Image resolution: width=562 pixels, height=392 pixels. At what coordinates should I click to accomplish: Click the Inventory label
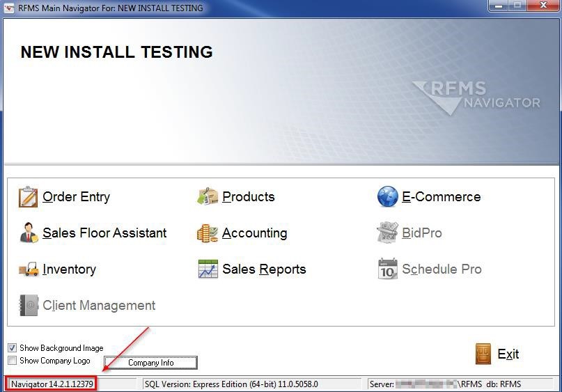(x=69, y=269)
